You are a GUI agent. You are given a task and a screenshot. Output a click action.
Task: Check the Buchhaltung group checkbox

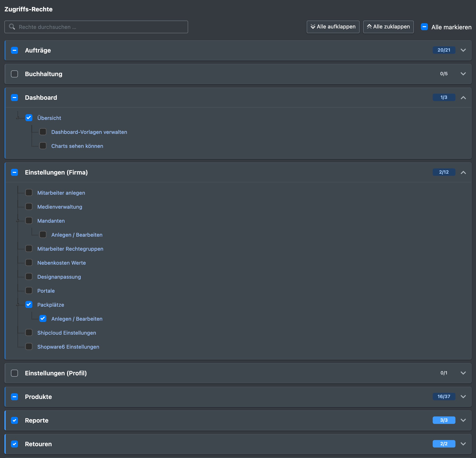pos(15,74)
